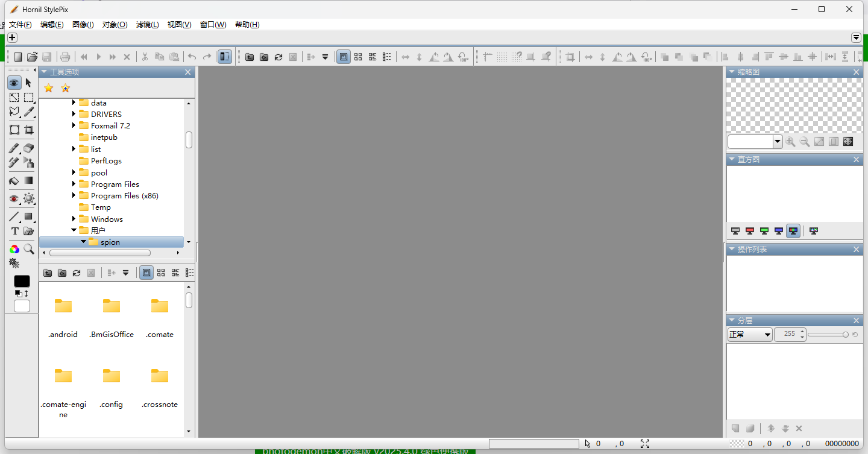The height and width of the screenshot is (454, 868).
Task: Toggle the side panel view button in toolbar
Action: click(225, 57)
